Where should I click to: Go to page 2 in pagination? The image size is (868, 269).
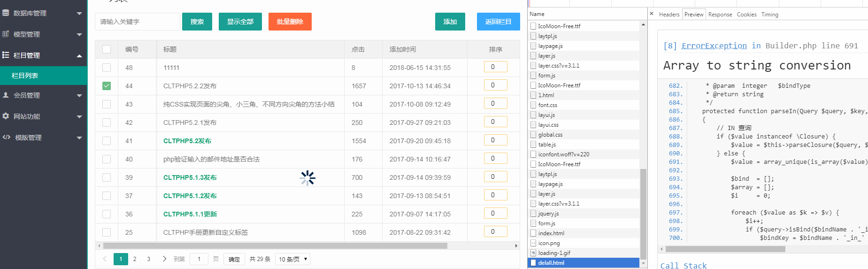click(135, 259)
